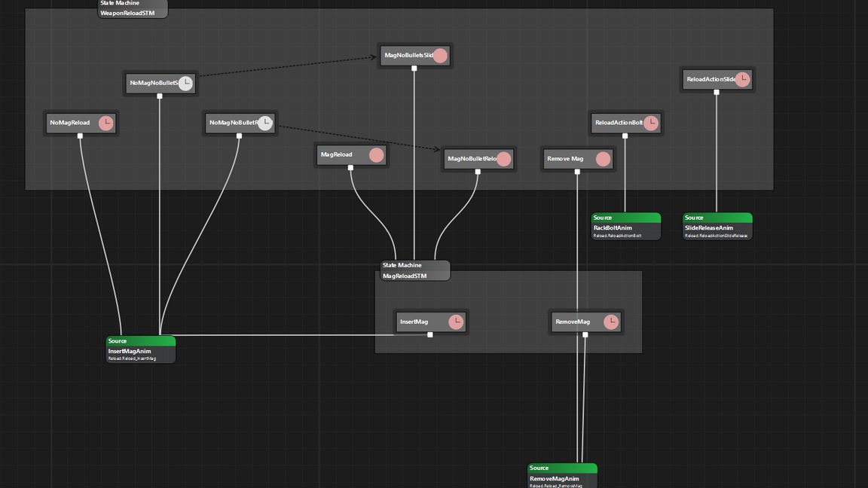Click the clock icon on RemoveMag node
The image size is (868, 488).
(x=611, y=322)
